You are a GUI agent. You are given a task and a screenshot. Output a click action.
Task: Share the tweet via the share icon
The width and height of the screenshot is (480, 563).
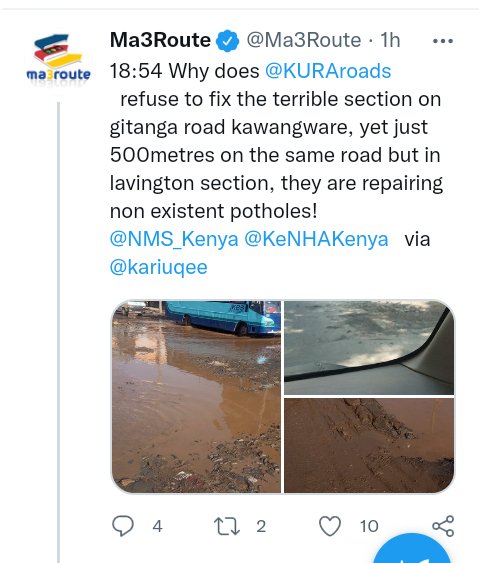click(x=443, y=526)
